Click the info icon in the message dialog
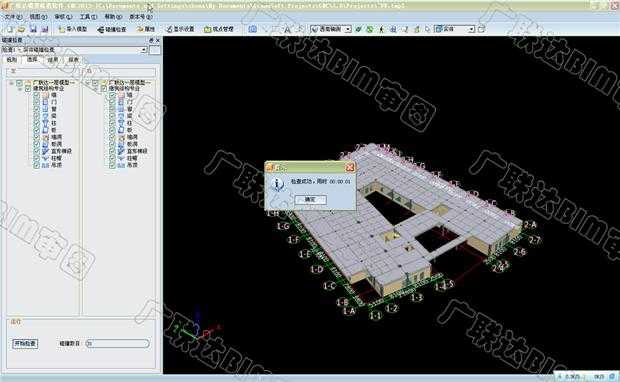 click(279, 184)
